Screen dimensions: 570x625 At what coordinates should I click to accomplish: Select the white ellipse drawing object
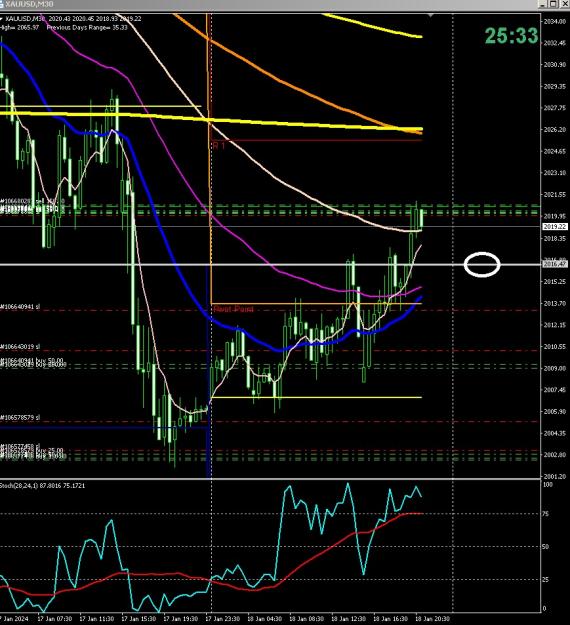(x=482, y=264)
